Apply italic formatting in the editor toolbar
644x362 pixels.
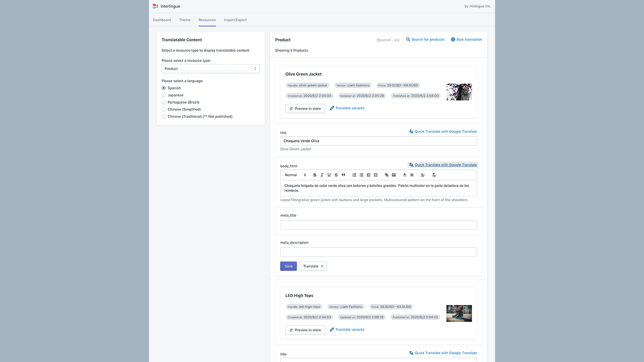pos(322,175)
